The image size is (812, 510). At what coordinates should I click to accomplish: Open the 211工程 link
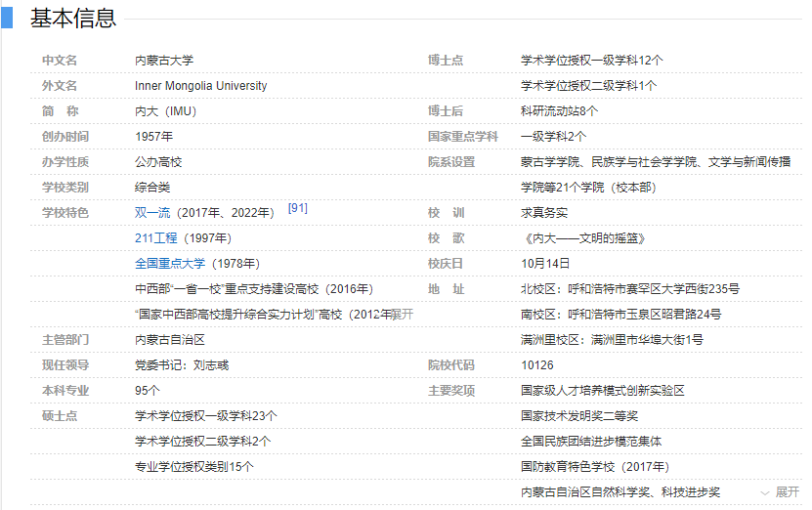[156, 238]
